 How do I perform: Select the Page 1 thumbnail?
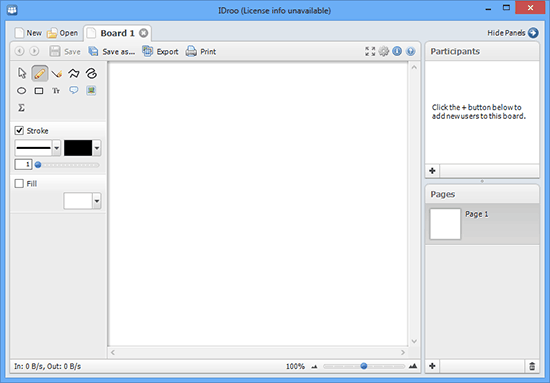[445, 224]
